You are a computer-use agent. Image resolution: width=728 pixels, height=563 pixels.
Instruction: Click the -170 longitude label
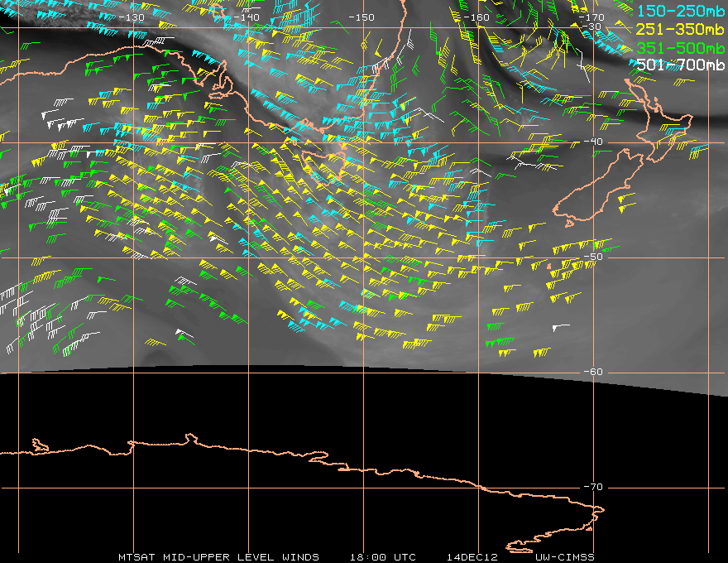point(591,17)
